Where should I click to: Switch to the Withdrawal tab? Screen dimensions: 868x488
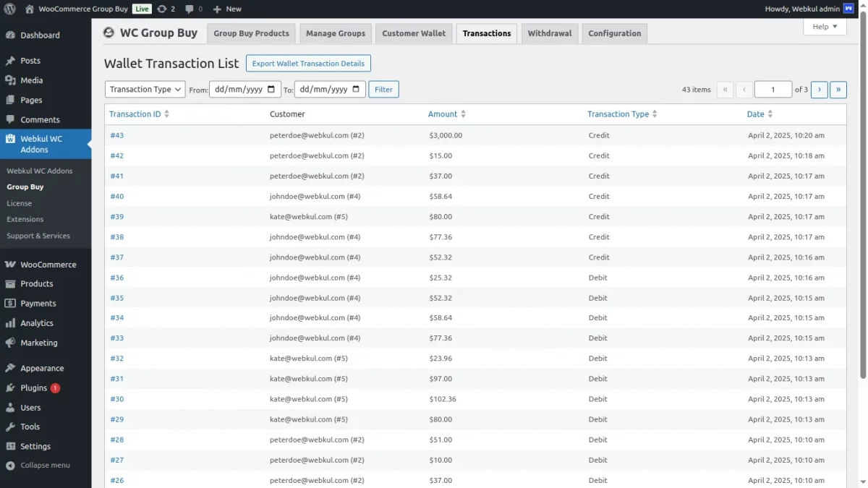[x=550, y=33]
